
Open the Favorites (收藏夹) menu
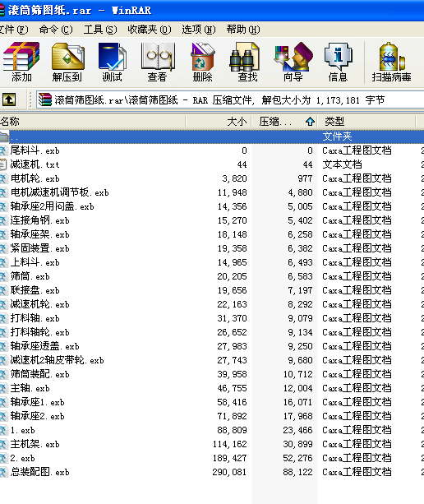[150, 30]
